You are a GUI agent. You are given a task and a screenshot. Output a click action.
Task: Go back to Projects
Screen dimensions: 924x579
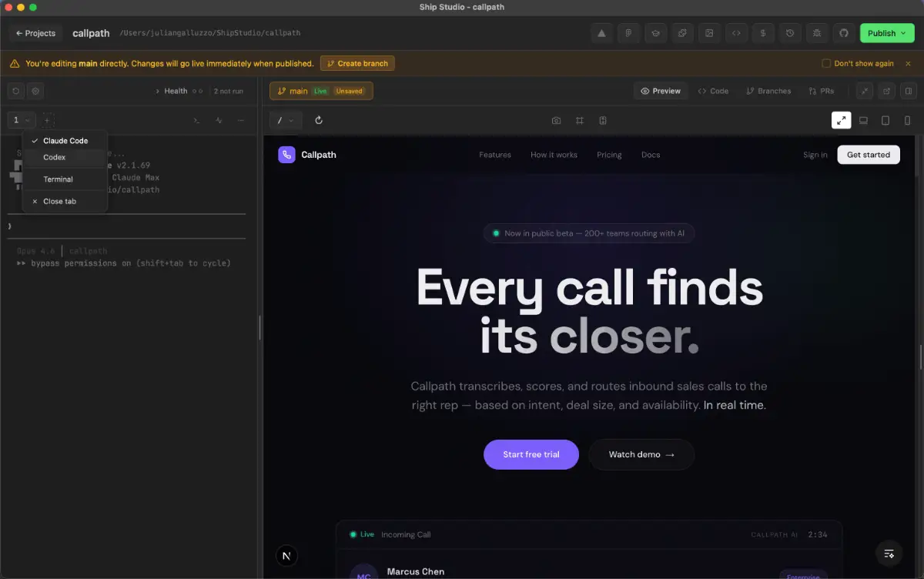pyautogui.click(x=35, y=33)
